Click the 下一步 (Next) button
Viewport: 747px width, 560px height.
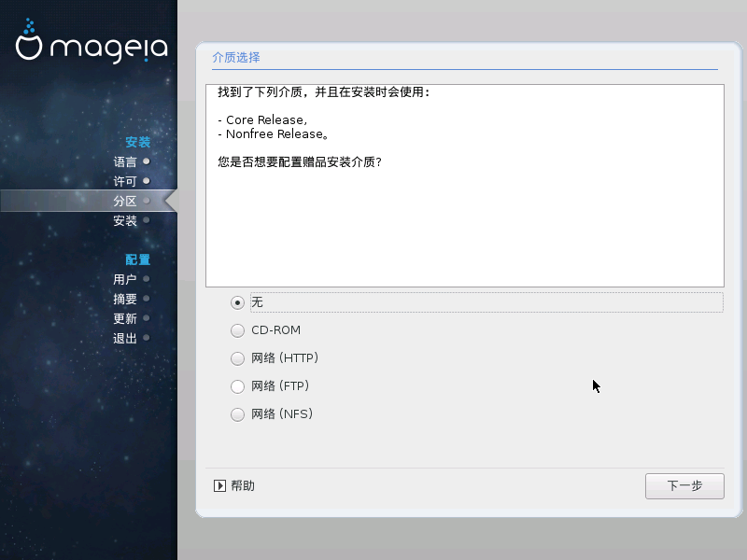tap(684, 486)
